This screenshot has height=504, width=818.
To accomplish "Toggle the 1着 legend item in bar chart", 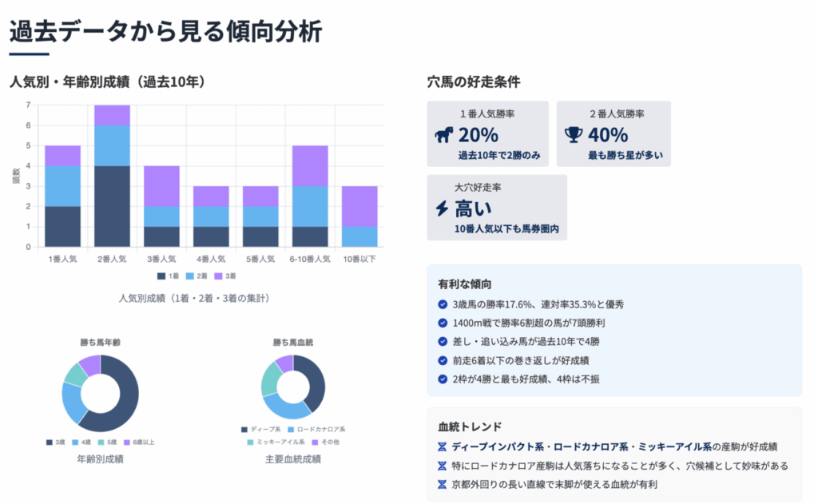I will click(x=167, y=276).
